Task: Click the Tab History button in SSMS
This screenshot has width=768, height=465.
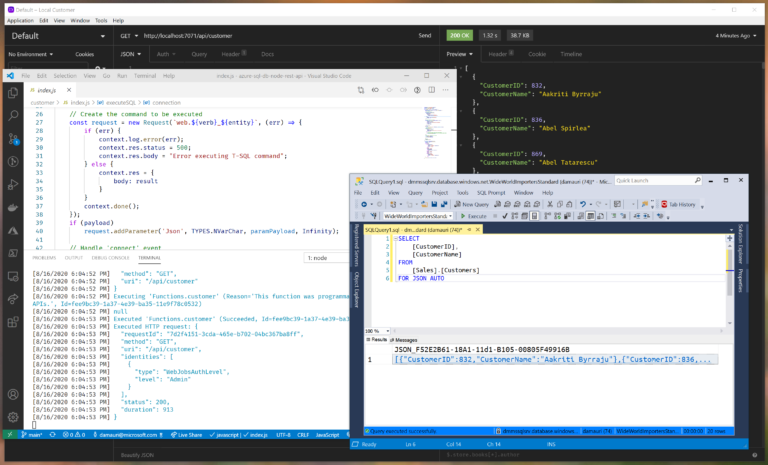Action: [x=678, y=204]
